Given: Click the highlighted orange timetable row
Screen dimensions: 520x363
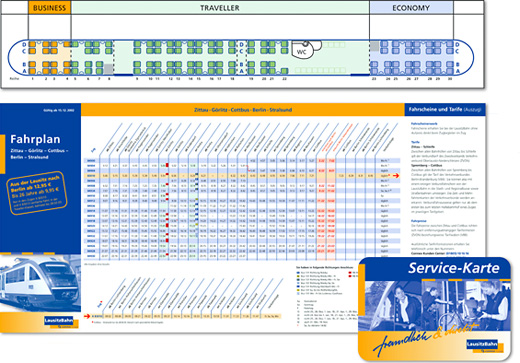Looking at the screenshot, I should coord(242,175).
